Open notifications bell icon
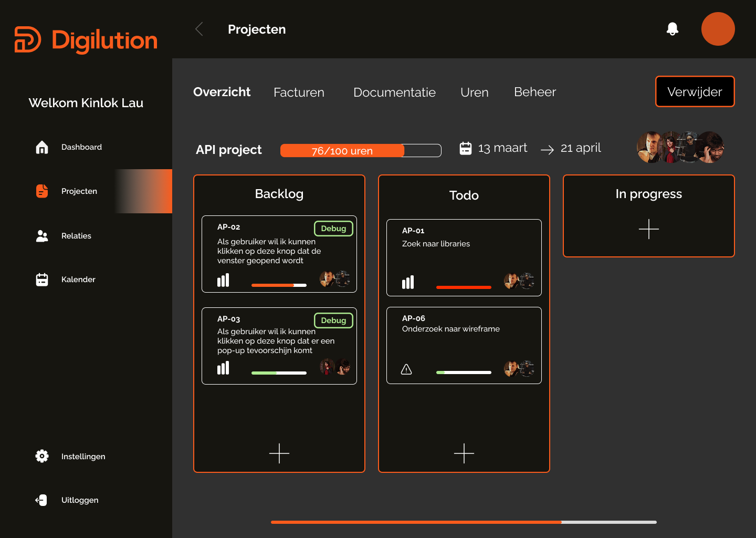This screenshot has width=756, height=538. [x=673, y=29]
